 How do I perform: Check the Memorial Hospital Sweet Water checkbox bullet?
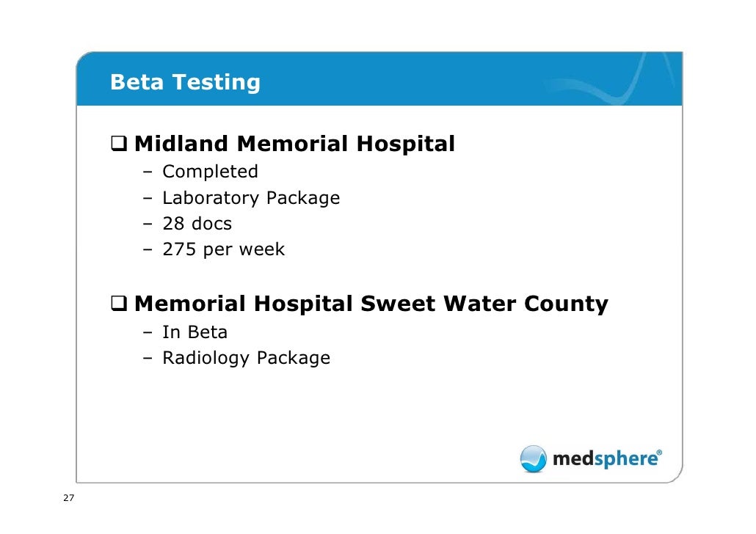(x=119, y=303)
